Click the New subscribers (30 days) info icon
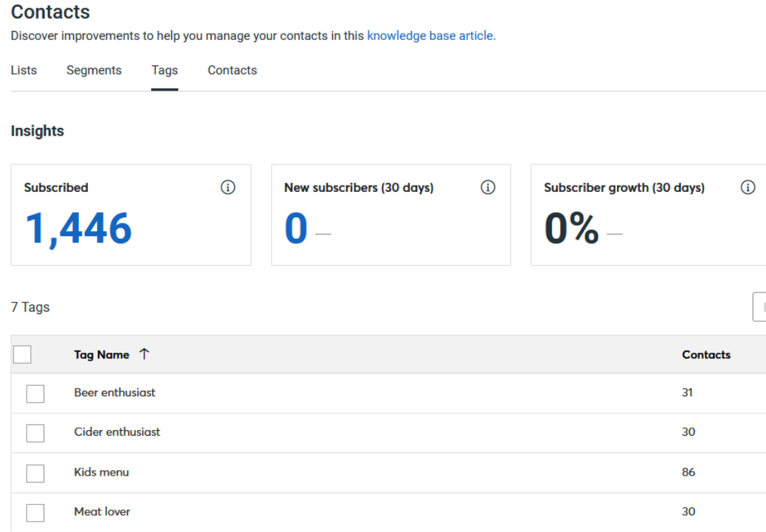The height and width of the screenshot is (532, 766). (487, 188)
